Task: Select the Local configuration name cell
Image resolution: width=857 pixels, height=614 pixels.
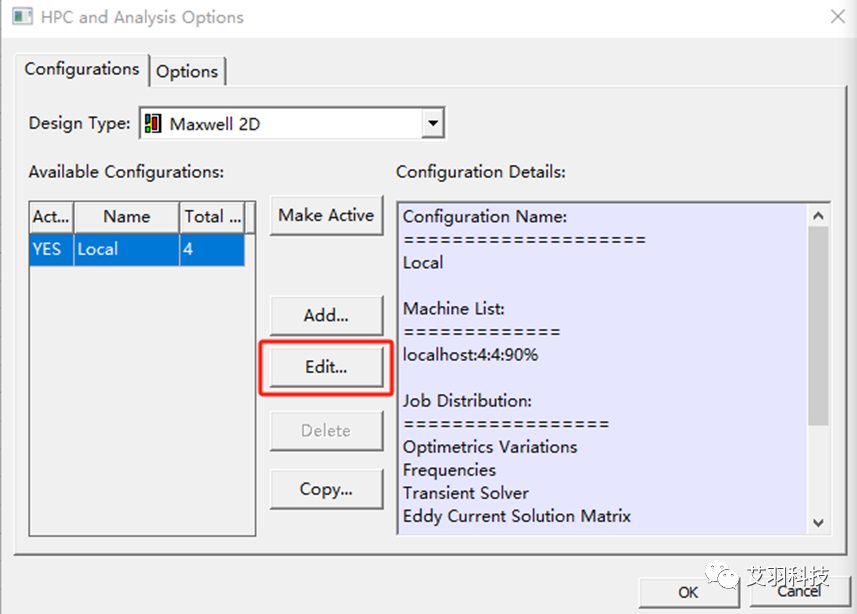Action: point(127,249)
